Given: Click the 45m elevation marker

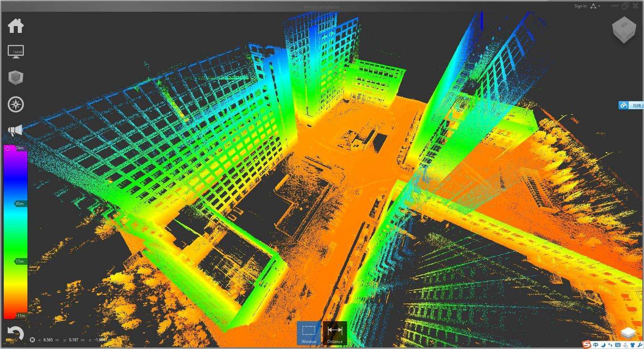Looking at the screenshot, I should point(20,204).
